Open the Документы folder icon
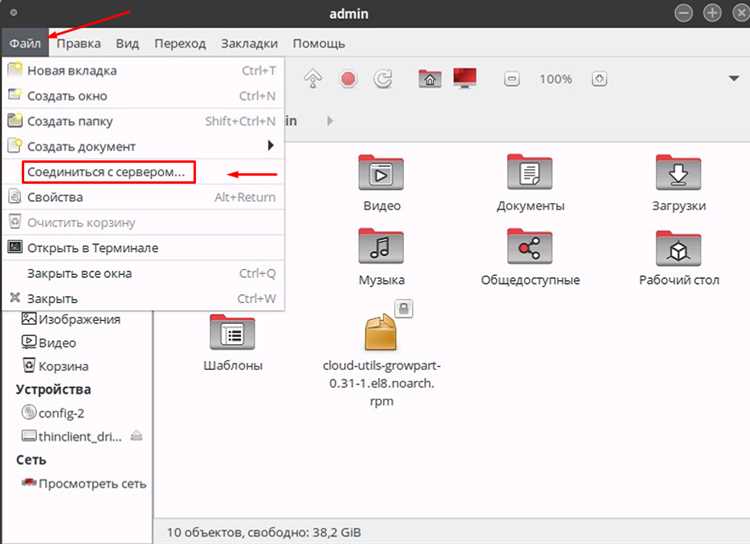 [530, 172]
